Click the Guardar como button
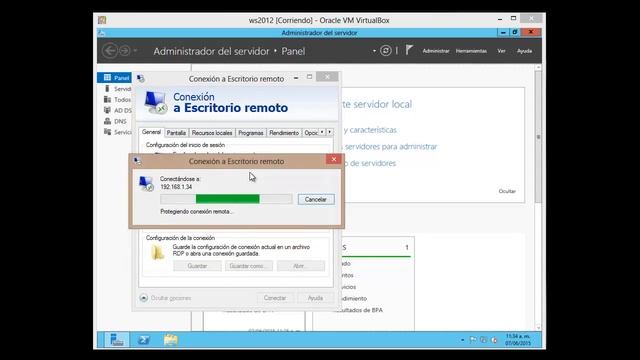The height and width of the screenshot is (360, 640). tap(249, 266)
